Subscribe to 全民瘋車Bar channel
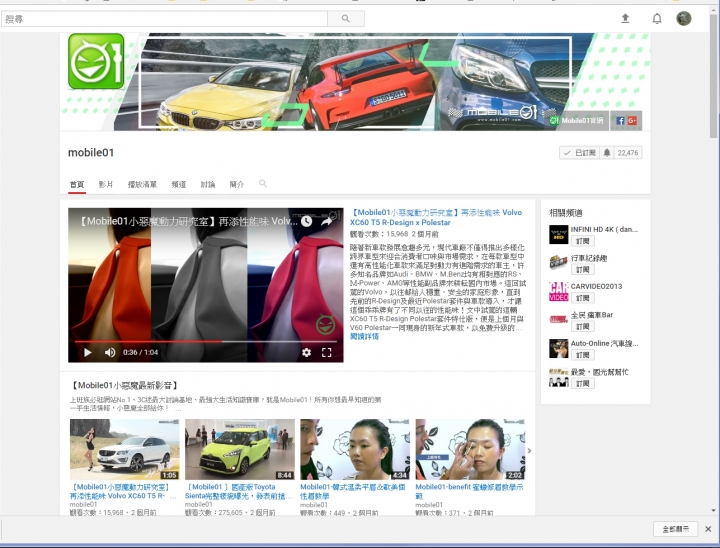 583,327
